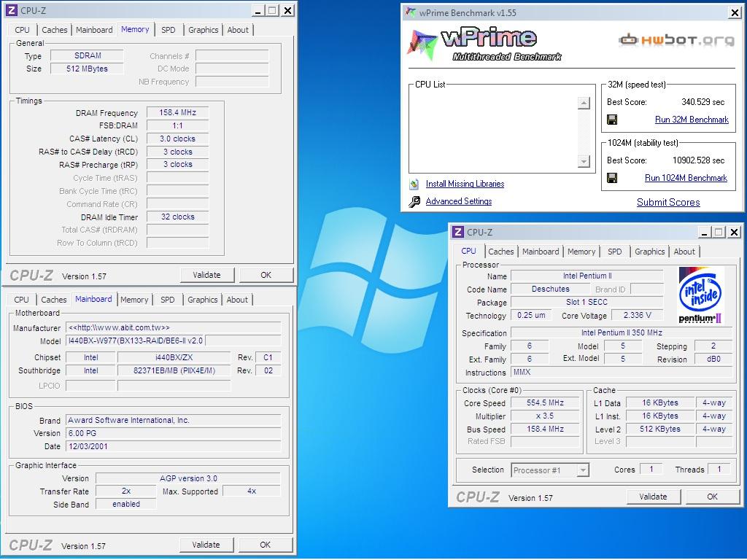Open Mainboard tab in top-left CPU-Z window
This screenshot has width=747, height=560.
click(94, 29)
